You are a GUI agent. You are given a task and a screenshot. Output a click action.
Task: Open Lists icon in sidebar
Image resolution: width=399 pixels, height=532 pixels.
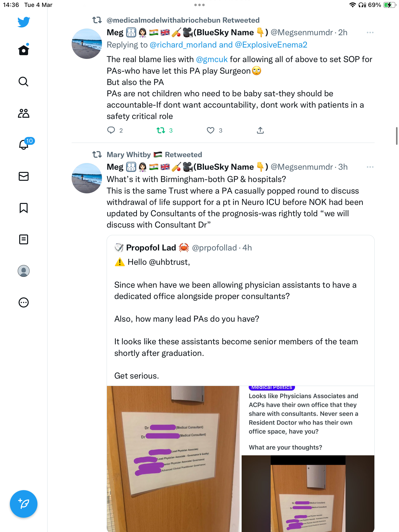pos(24,239)
